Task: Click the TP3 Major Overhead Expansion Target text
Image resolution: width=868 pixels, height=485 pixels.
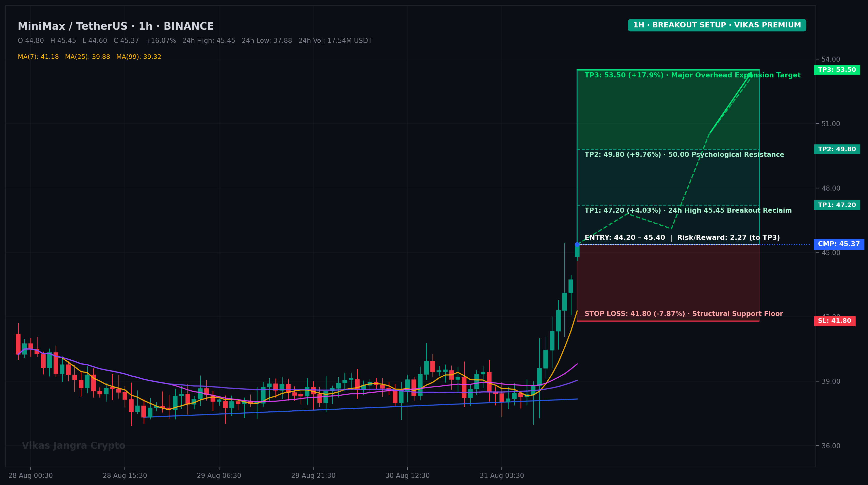Action: (692, 75)
